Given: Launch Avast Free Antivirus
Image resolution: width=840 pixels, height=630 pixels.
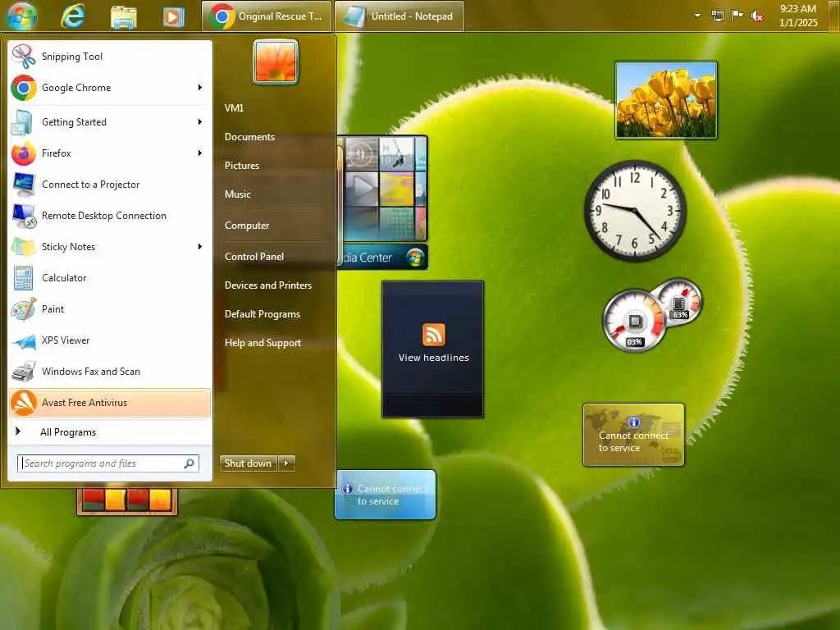Looking at the screenshot, I should tap(110, 402).
